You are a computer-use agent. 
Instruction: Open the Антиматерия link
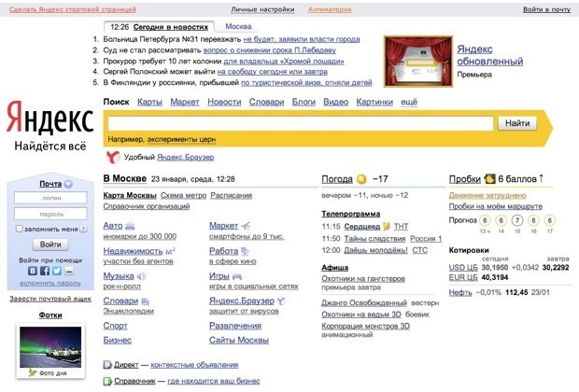330,9
